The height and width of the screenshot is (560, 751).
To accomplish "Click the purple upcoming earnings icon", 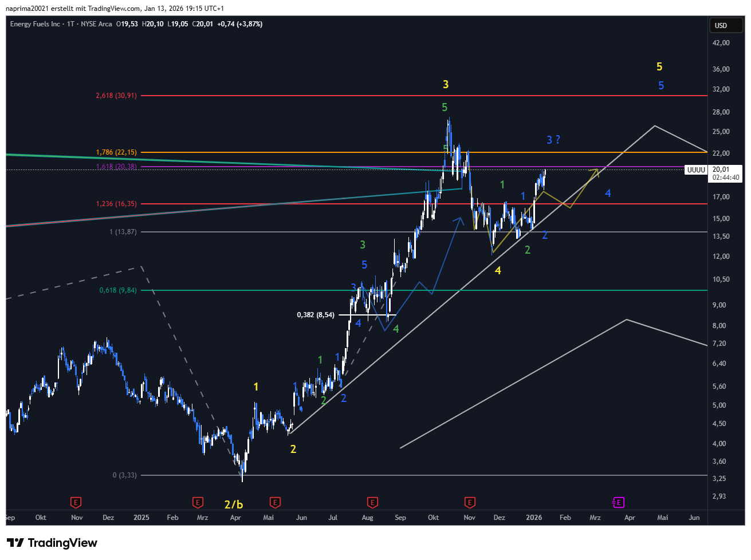I will [618, 503].
